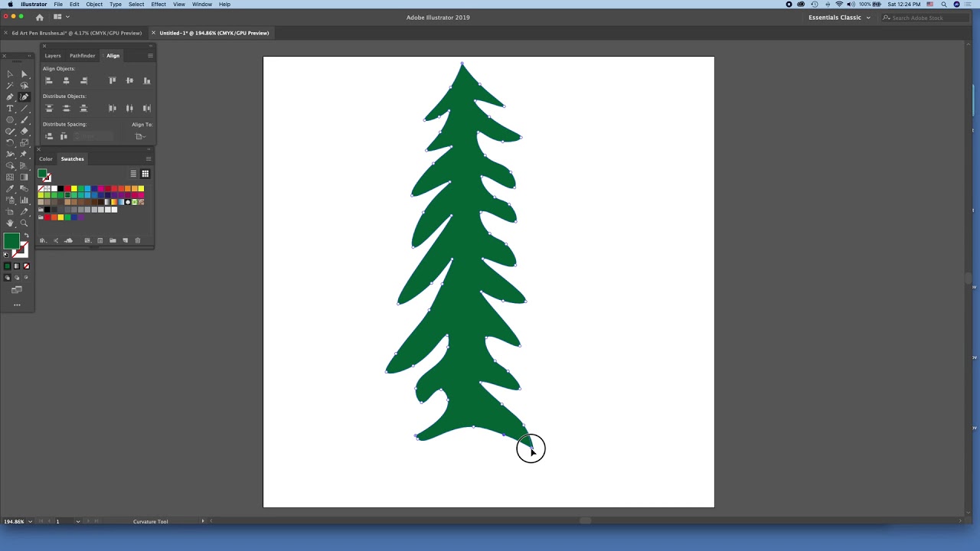980x551 pixels.
Task: Select the Eyedropper tool
Action: pos(10,188)
